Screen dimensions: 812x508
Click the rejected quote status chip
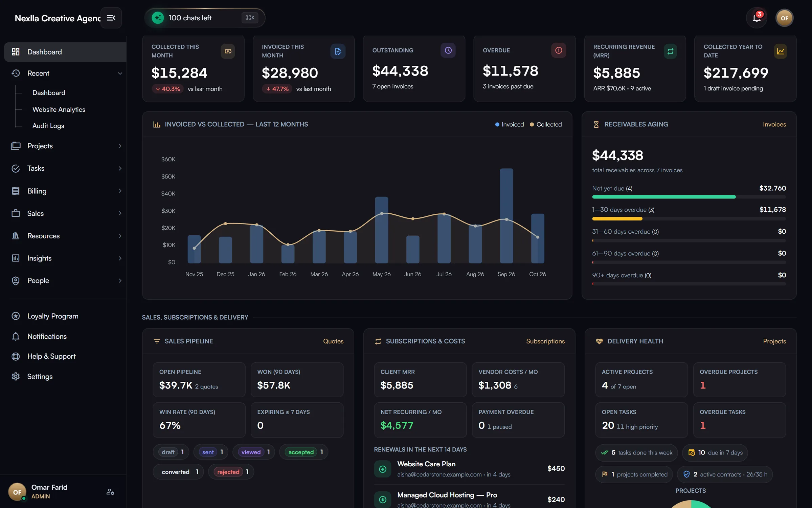click(x=231, y=472)
